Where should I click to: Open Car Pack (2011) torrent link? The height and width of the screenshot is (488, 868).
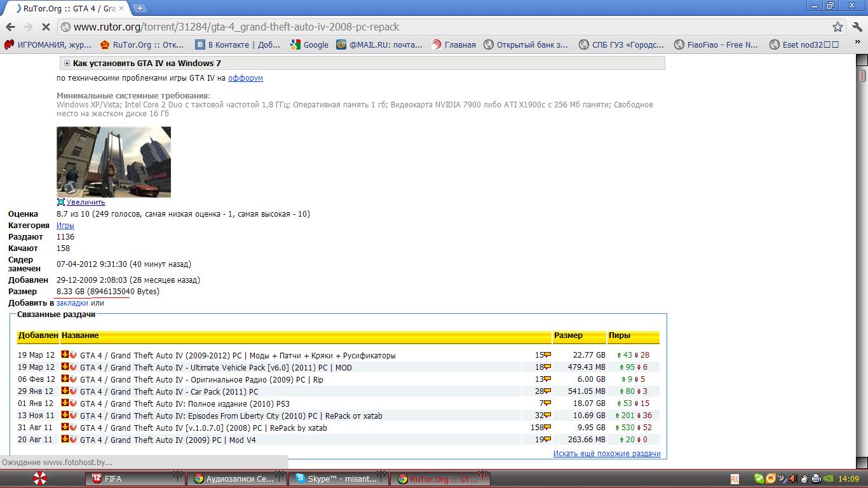(x=169, y=391)
